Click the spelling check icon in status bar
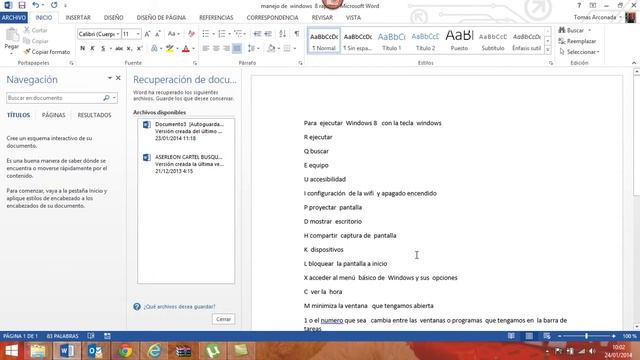640x360 pixels. pos(91,336)
